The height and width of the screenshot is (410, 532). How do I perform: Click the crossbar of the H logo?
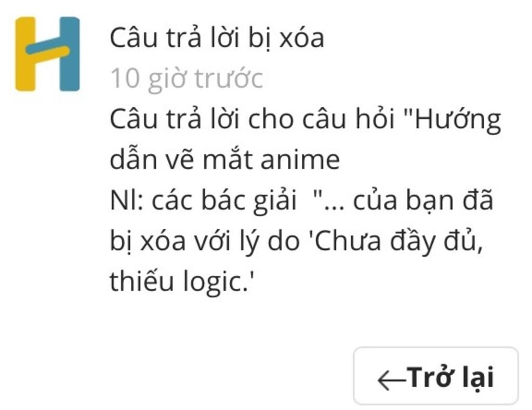[x=47, y=46]
